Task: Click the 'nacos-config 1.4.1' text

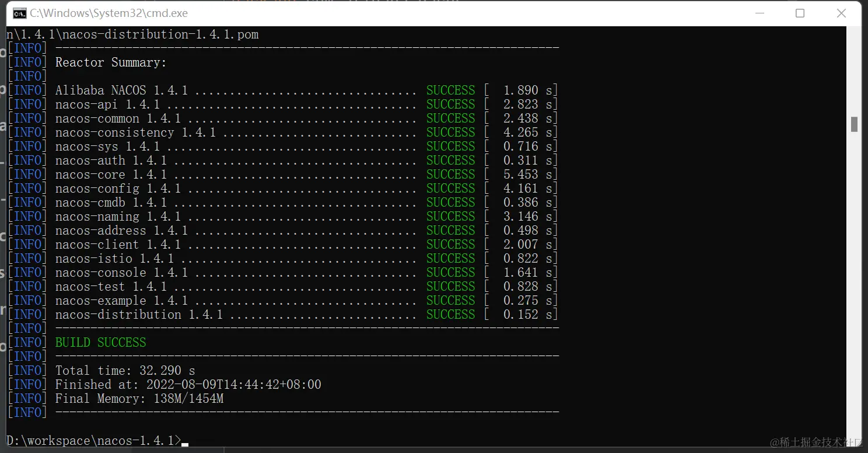Action: (118, 189)
